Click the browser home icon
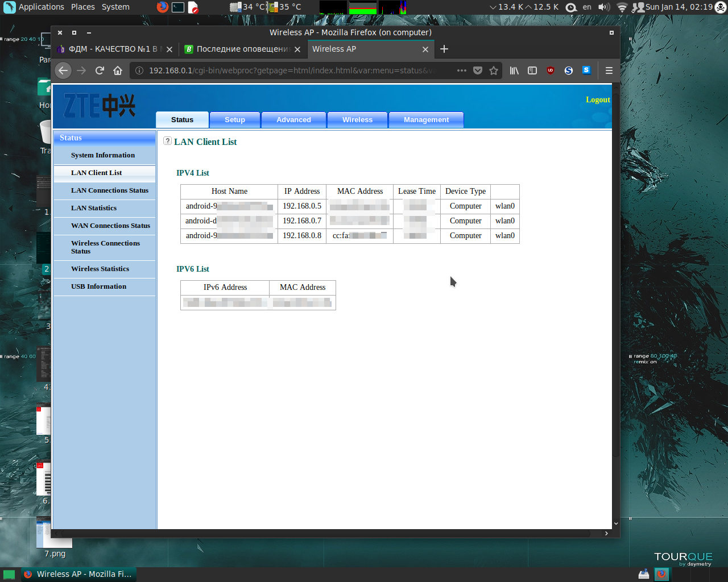Screen dimensions: 728x582 tap(118, 70)
